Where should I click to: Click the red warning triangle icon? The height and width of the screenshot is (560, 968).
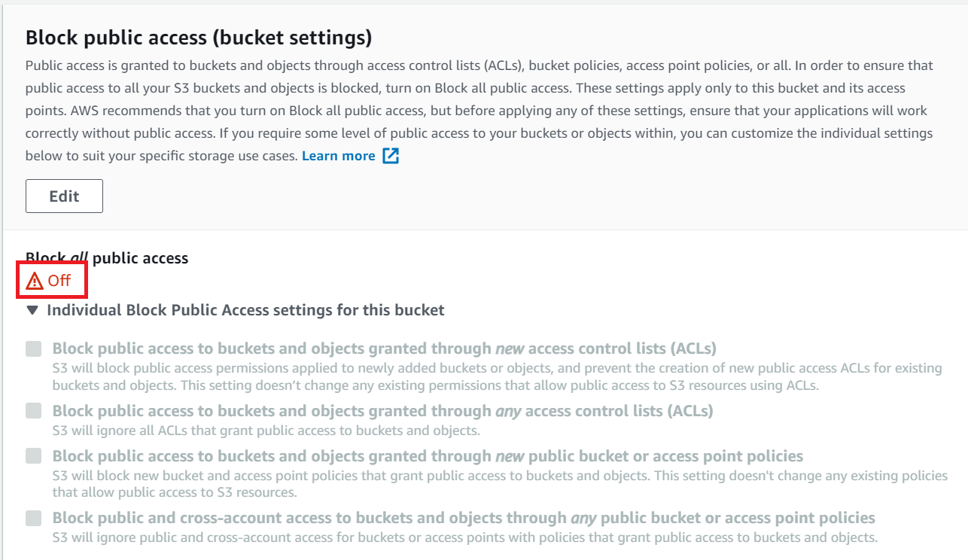(x=35, y=282)
